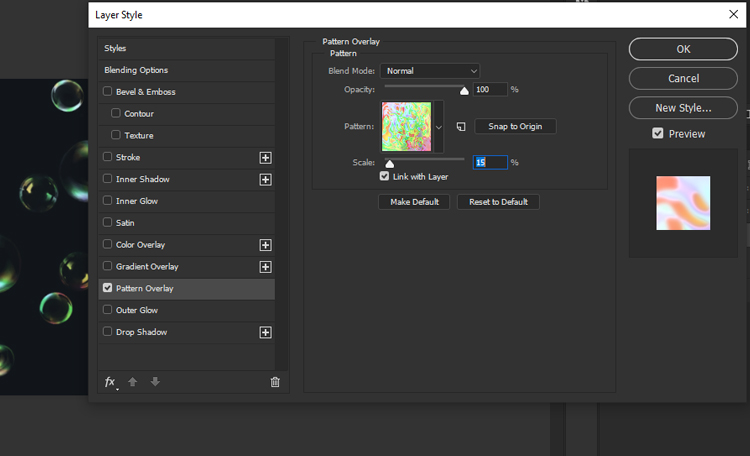This screenshot has height=456, width=750.
Task: Add another Gradient Overlay with plus icon
Action: click(266, 267)
